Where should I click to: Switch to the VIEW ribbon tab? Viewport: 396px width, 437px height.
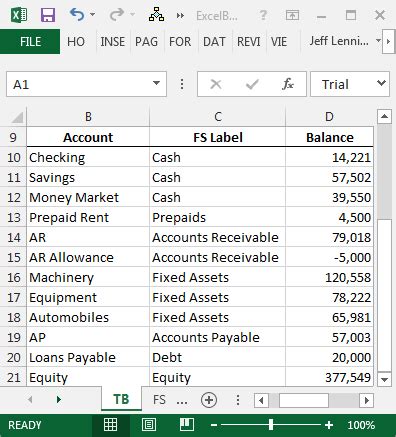pyautogui.click(x=279, y=42)
